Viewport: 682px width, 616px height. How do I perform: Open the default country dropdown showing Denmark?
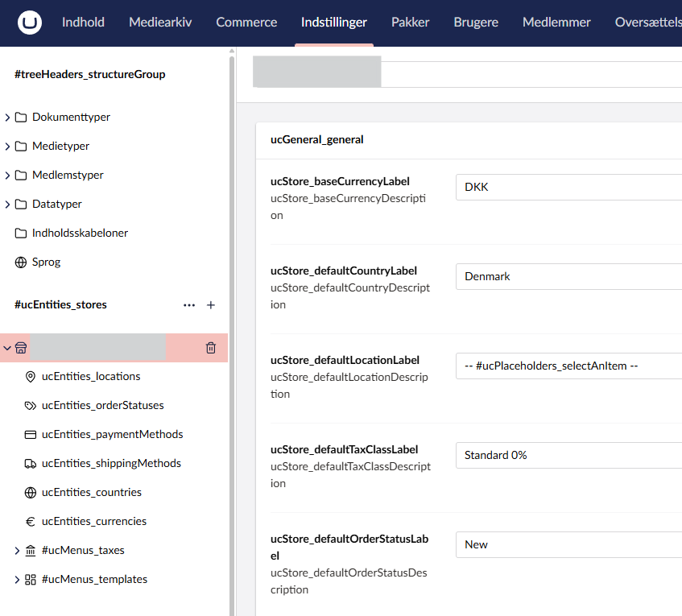pyautogui.click(x=568, y=276)
